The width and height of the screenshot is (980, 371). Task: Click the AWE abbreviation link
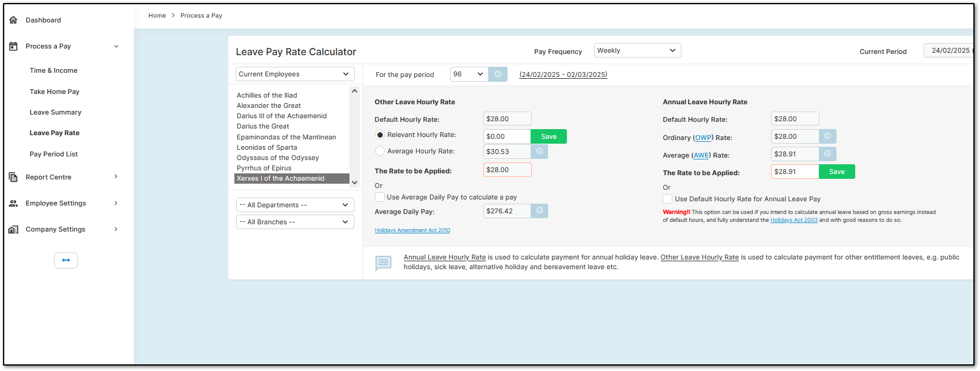701,155
